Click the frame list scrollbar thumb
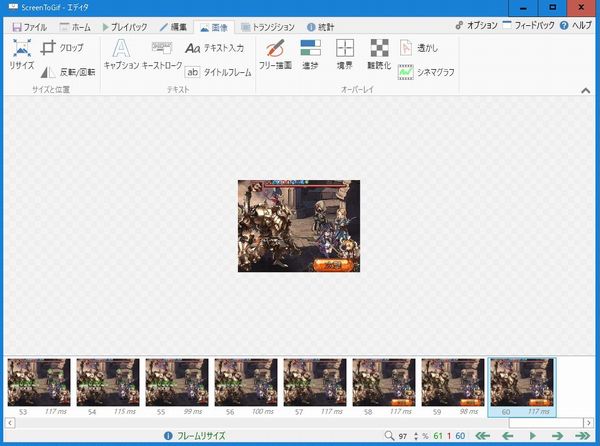Screen dimensions: 600x446 point(546,423)
